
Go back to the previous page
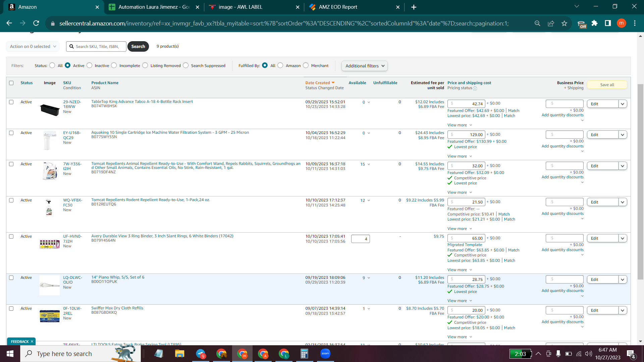[9, 23]
